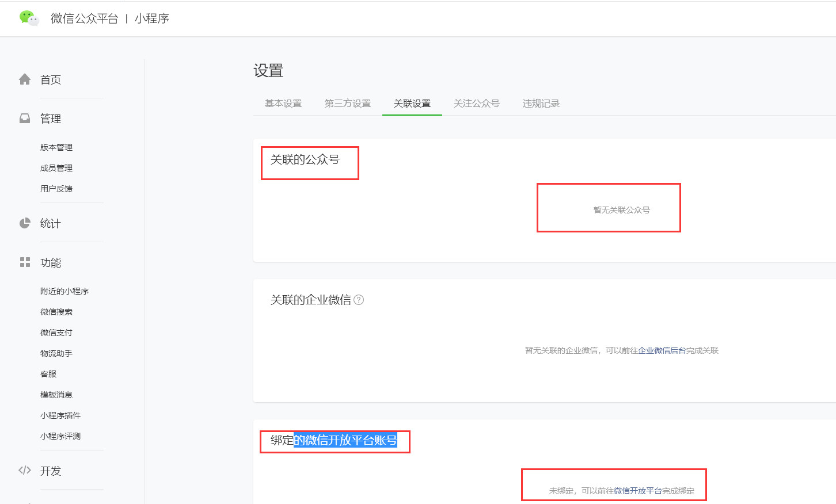The width and height of the screenshot is (836, 504).
Task: Open 用户反馈 page
Action: [x=56, y=189]
